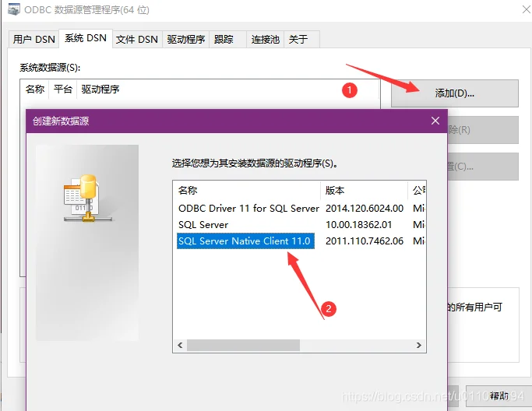The height and width of the screenshot is (411, 532).
Task: Sort drivers by 名称 column header
Action: click(247, 190)
